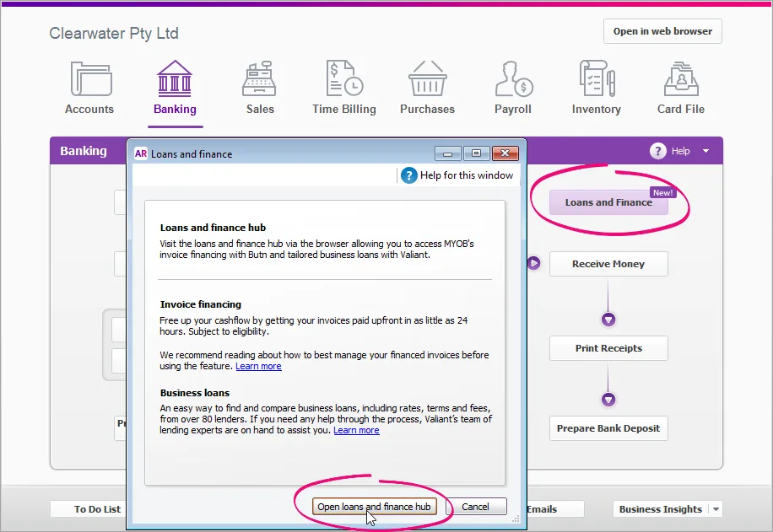773x532 pixels.
Task: Click the New! badge on Loans and Finance
Action: click(x=662, y=192)
